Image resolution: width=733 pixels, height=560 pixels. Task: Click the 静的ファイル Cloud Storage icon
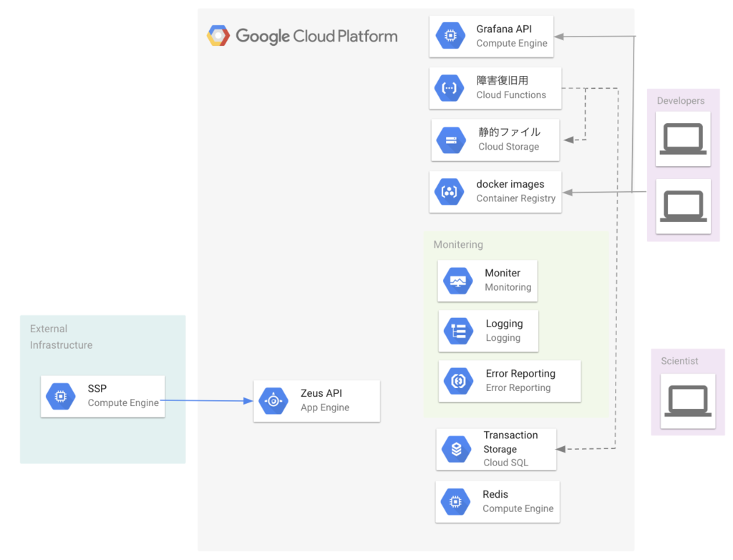click(451, 140)
